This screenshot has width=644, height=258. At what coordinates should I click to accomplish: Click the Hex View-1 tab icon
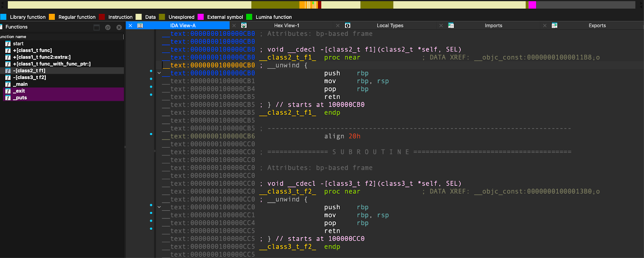[244, 25]
